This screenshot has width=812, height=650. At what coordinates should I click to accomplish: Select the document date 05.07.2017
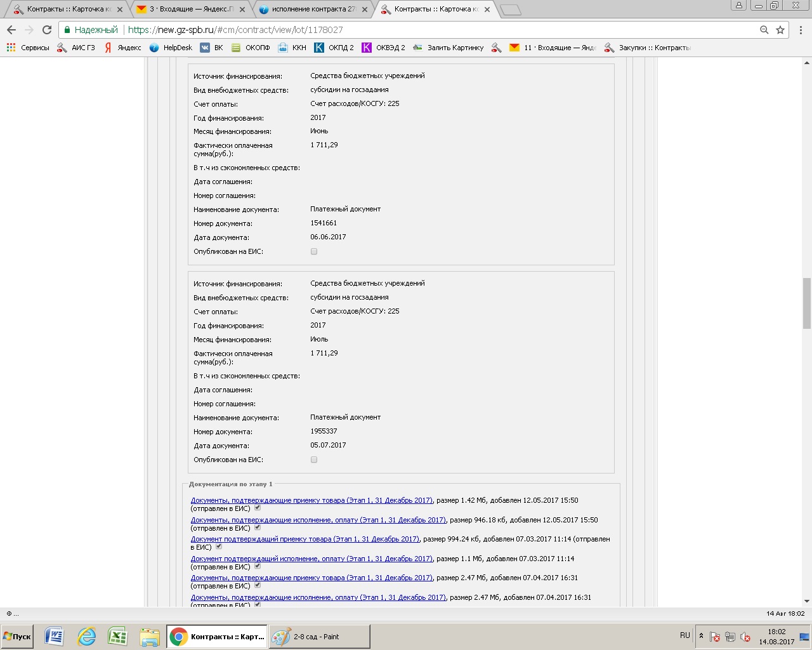click(x=328, y=446)
